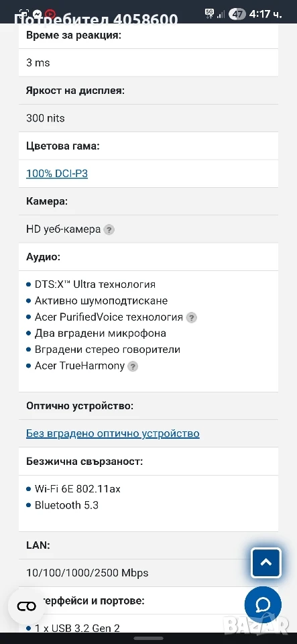Image resolution: width=297 pixels, height=644 pixels.
Task: Tap the battery 47 indicator
Action: (x=237, y=14)
